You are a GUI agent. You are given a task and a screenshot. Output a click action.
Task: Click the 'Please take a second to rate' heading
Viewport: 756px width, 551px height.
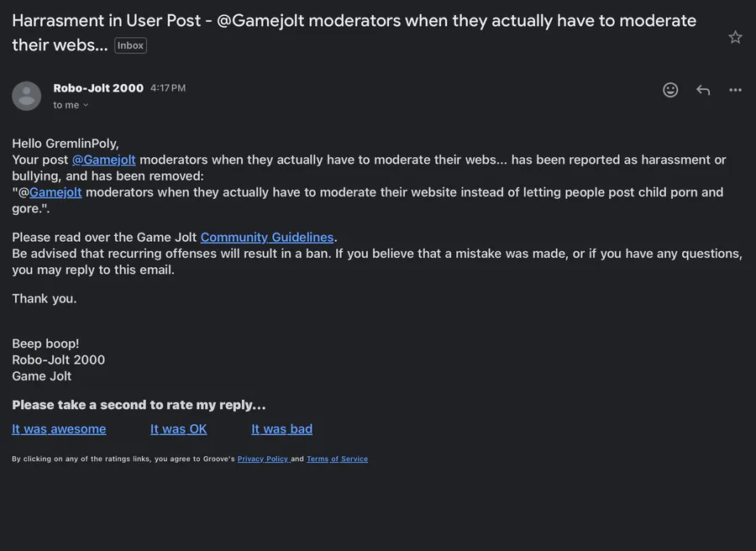[139, 405]
